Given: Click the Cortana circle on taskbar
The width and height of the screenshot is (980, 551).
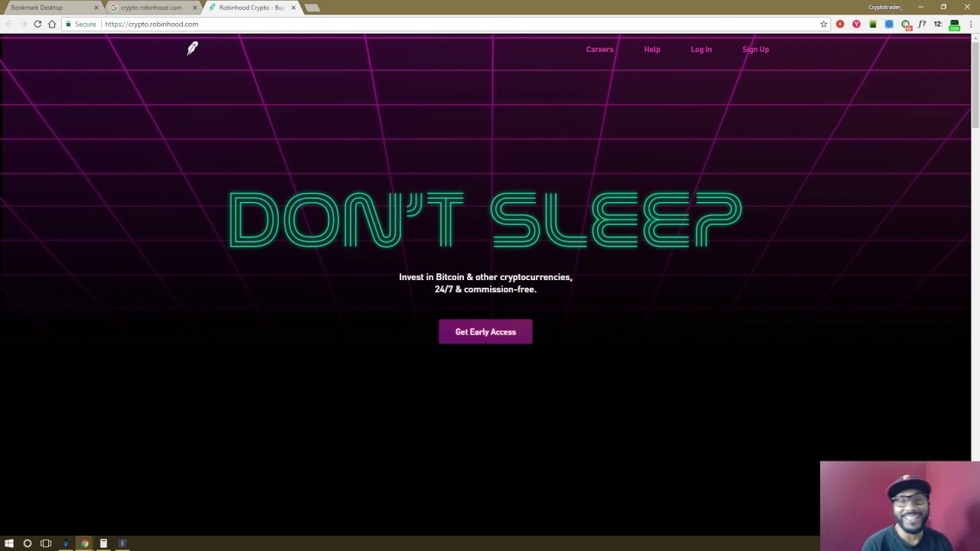Looking at the screenshot, I should pyautogui.click(x=28, y=543).
